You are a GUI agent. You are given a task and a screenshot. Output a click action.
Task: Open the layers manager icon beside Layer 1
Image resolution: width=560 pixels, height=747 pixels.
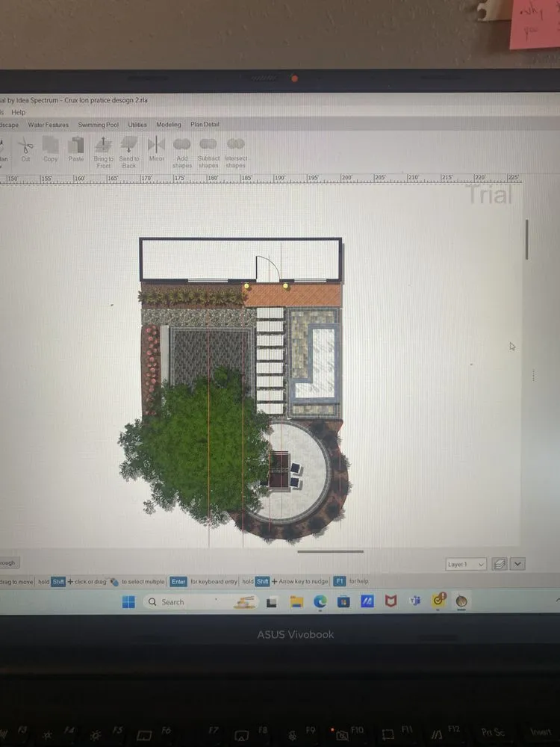pyautogui.click(x=499, y=564)
